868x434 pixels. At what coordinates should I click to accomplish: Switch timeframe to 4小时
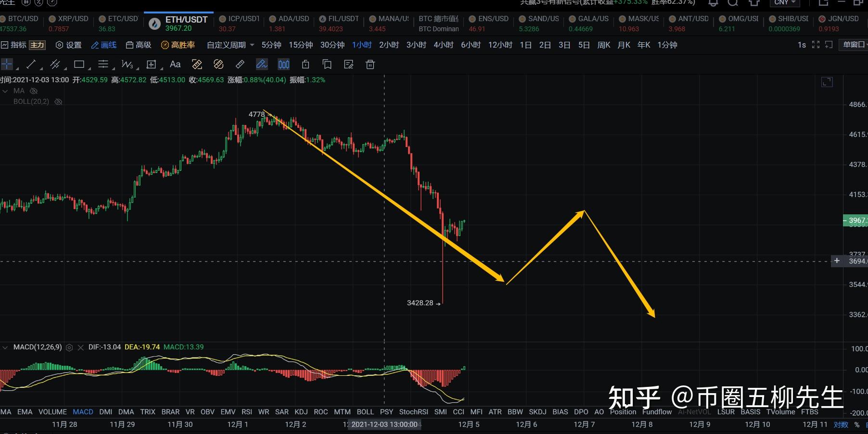click(444, 45)
